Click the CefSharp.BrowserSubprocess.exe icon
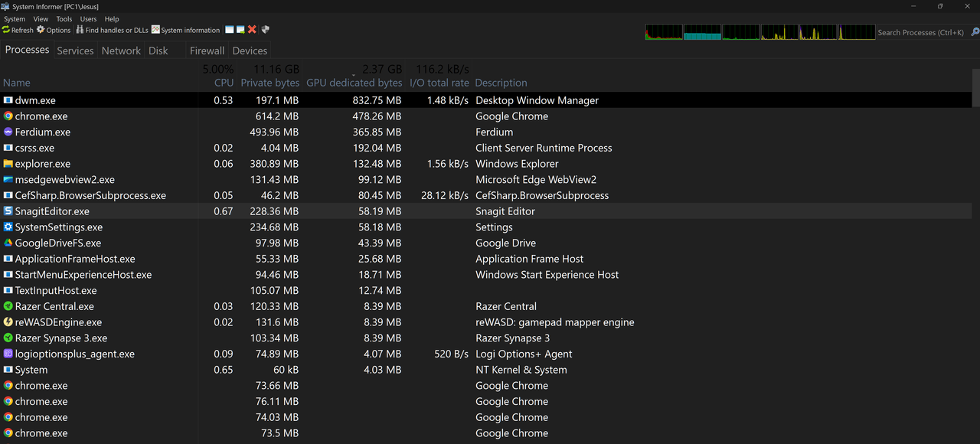This screenshot has height=444, width=980. click(x=8, y=195)
